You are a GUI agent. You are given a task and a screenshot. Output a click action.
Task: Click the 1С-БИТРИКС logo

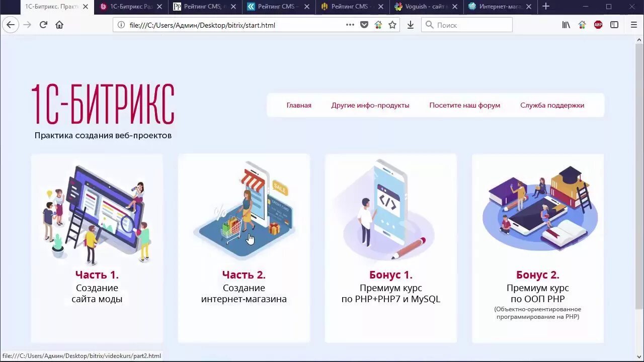103,104
